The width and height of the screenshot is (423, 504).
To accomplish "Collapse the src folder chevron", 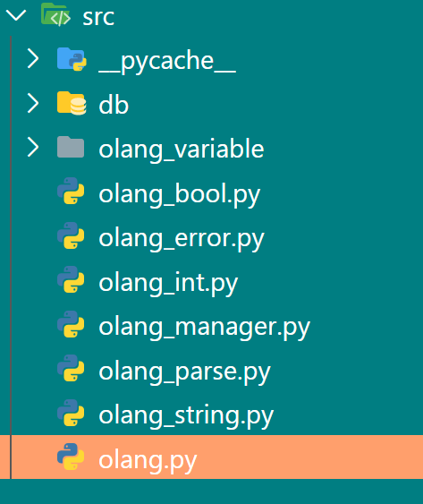I will click(x=16, y=15).
